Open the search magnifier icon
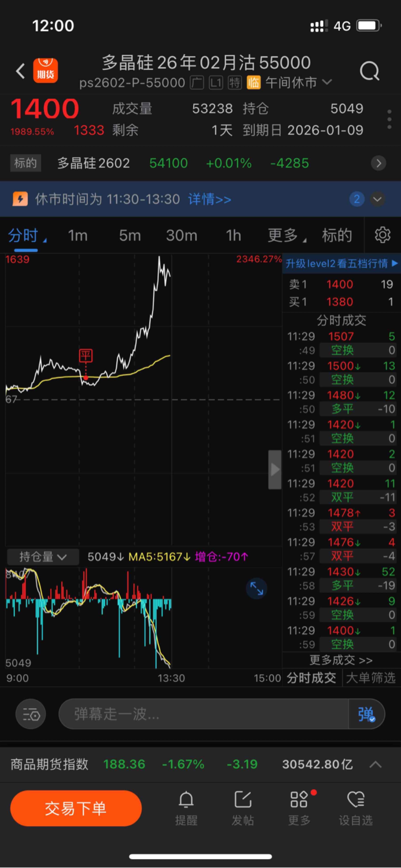Image resolution: width=401 pixels, height=868 pixels. click(369, 71)
